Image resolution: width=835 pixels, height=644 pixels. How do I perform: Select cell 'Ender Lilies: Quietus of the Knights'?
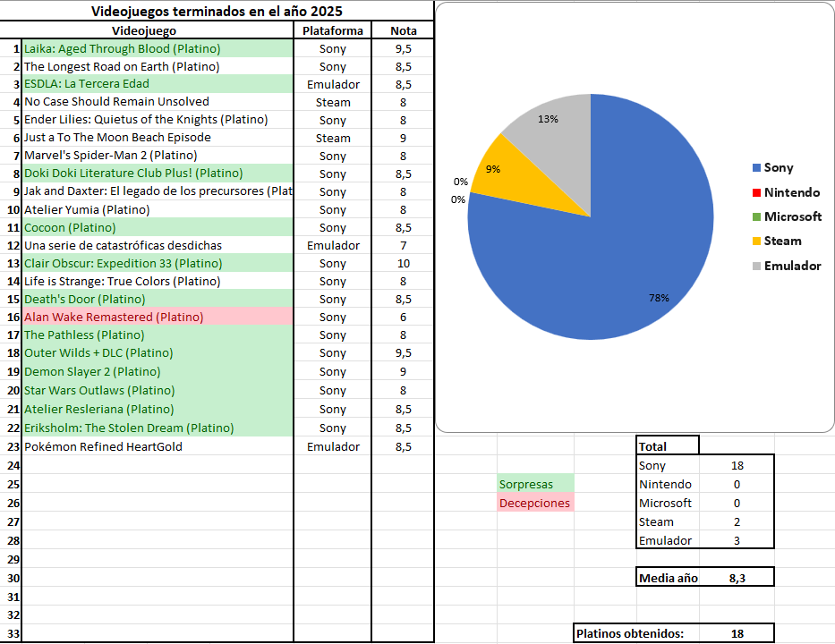point(158,120)
